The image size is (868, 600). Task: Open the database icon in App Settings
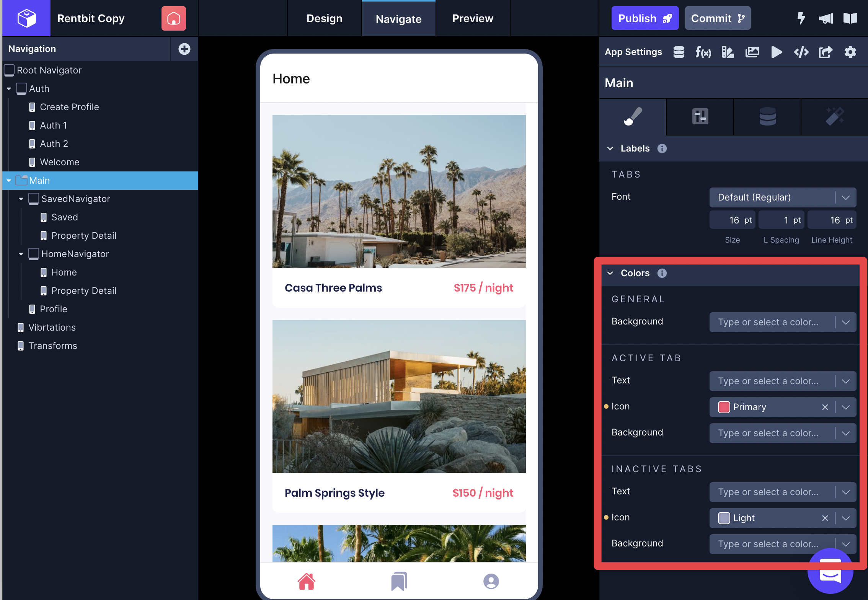[x=679, y=52]
